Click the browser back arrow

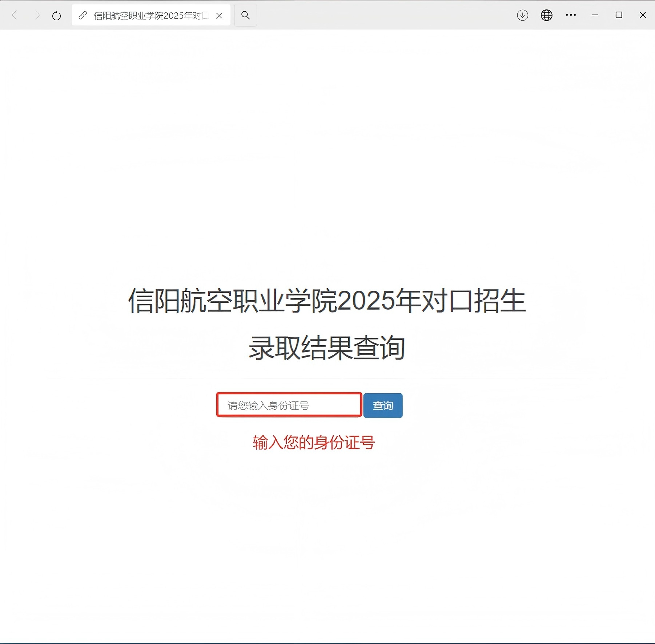click(x=15, y=15)
